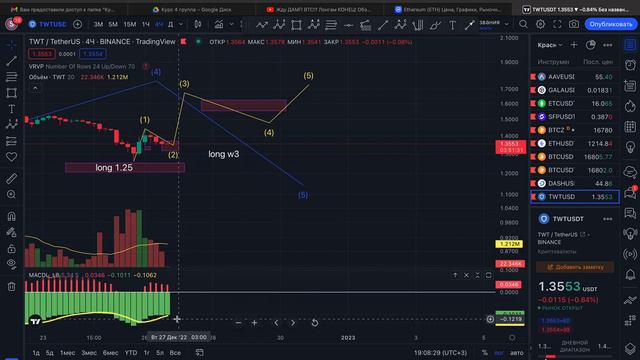This screenshot has height=360, width=640.
Task: Select the Text tool in left sidebar
Action: [11, 109]
